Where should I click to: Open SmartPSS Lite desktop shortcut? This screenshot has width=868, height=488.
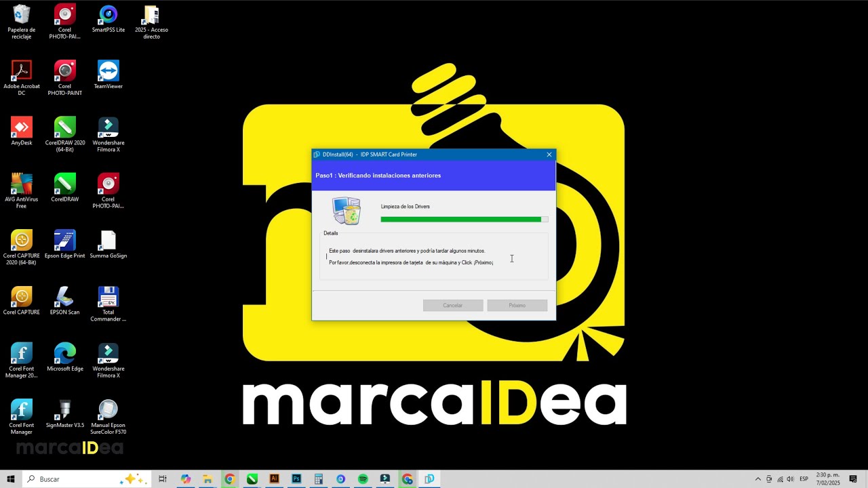coord(108,19)
